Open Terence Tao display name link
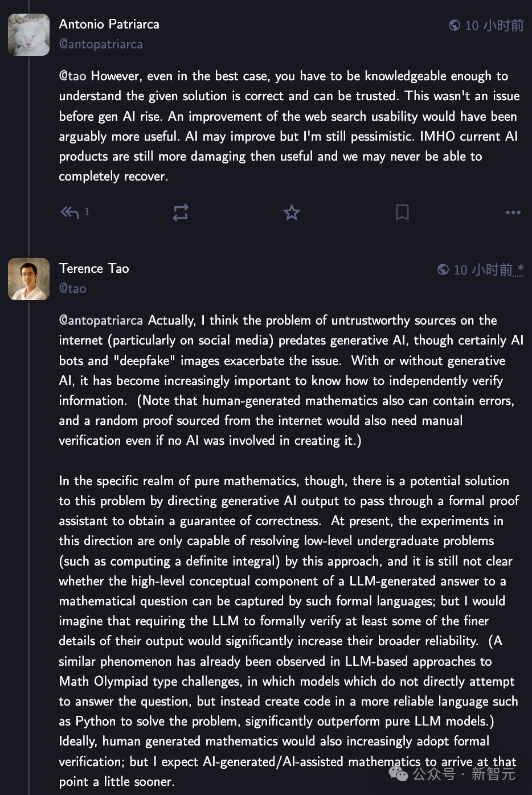The width and height of the screenshot is (532, 795). [94, 268]
